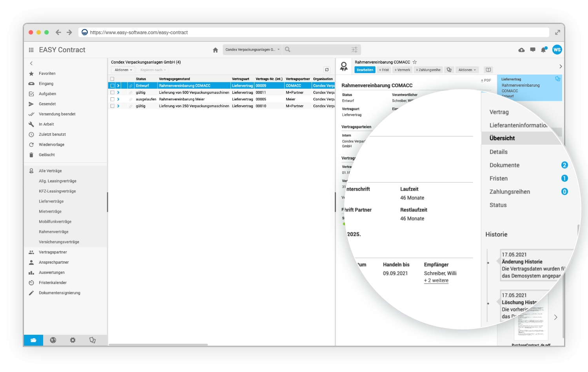The height and width of the screenshot is (372, 588).
Task: Expand the right panel with the top chevron
Action: click(x=561, y=66)
